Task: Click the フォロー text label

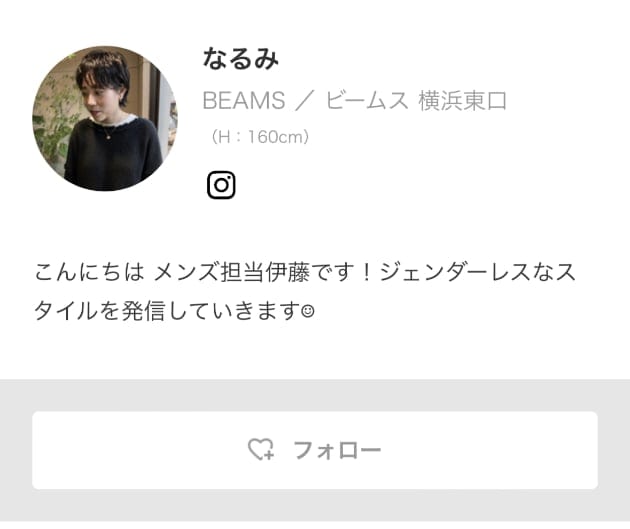Action: coord(337,450)
